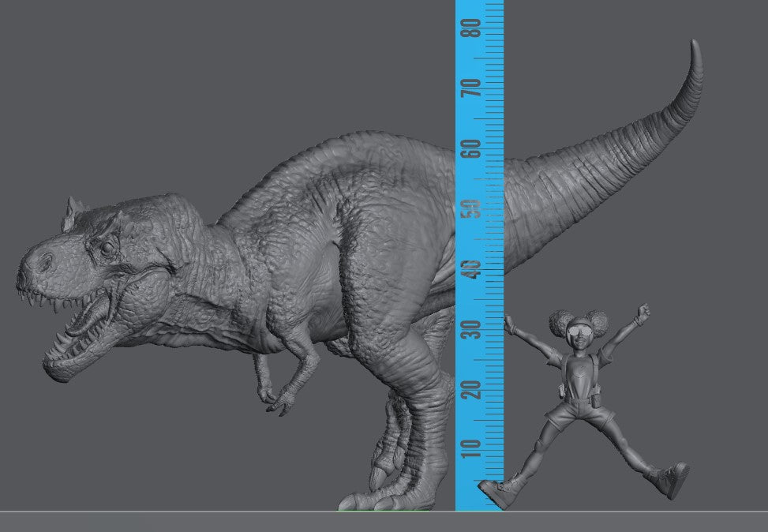
Task: Click the 80 mark on blue ruler
Action: click(474, 28)
